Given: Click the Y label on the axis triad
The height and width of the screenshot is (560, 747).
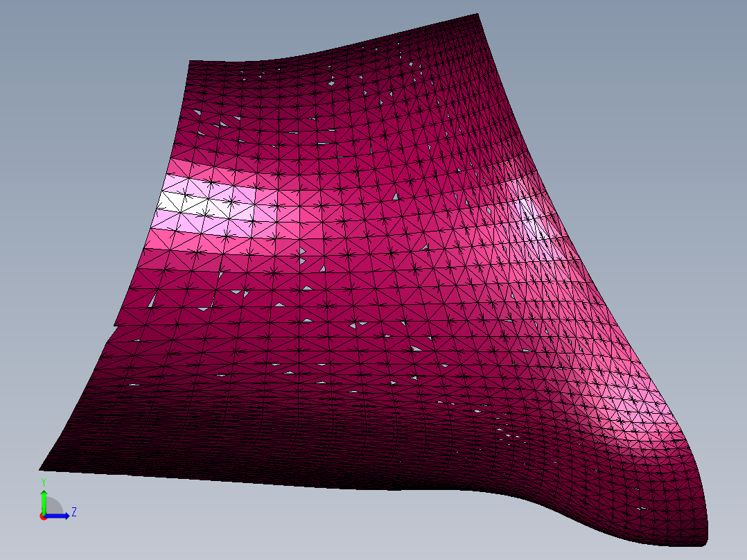Looking at the screenshot, I should coord(44,482).
